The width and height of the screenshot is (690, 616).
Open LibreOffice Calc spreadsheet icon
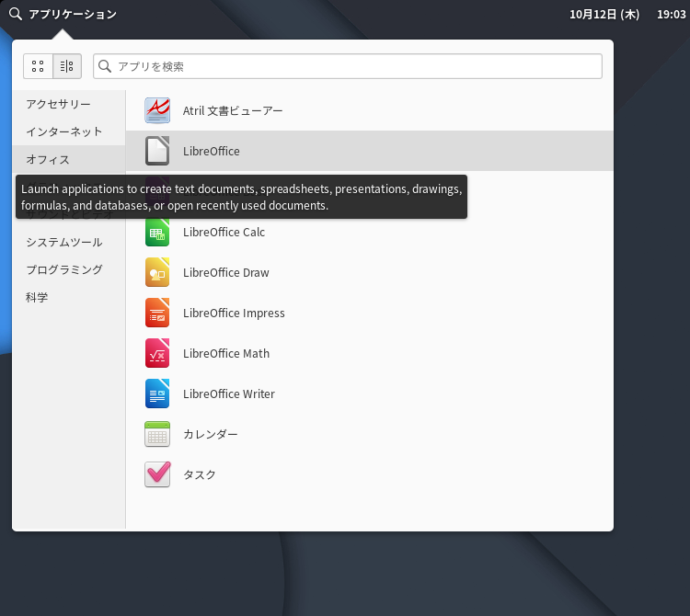pos(157,232)
